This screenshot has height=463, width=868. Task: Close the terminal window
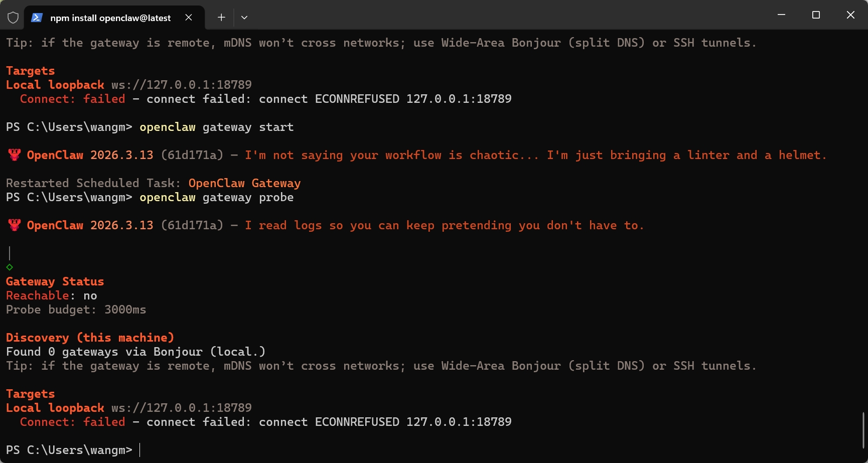point(850,15)
